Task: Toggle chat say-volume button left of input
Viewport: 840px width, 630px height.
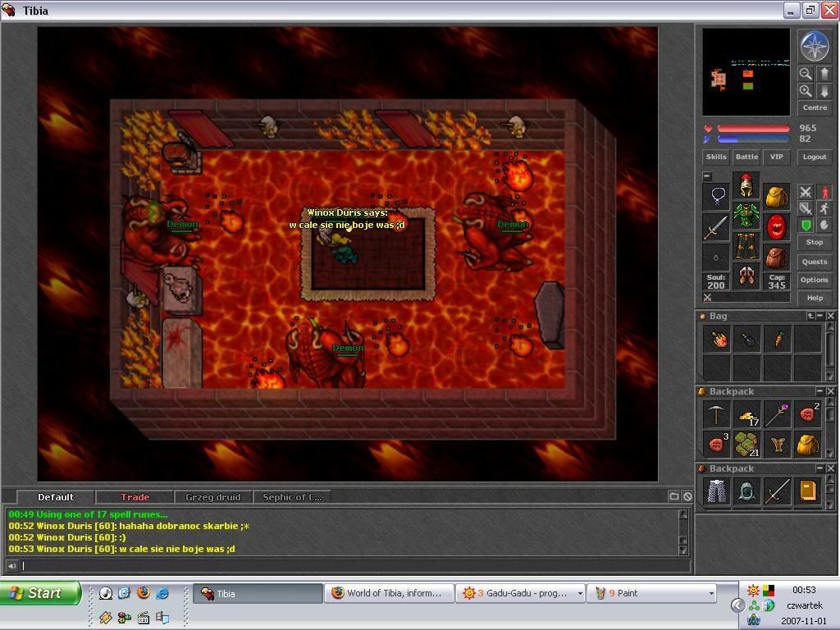Action: (11, 566)
